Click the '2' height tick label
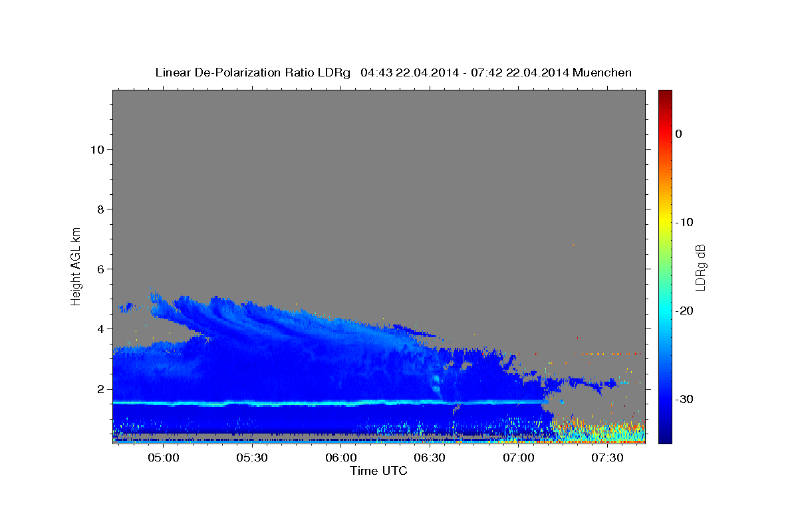The width and height of the screenshot is (798, 532). 100,388
